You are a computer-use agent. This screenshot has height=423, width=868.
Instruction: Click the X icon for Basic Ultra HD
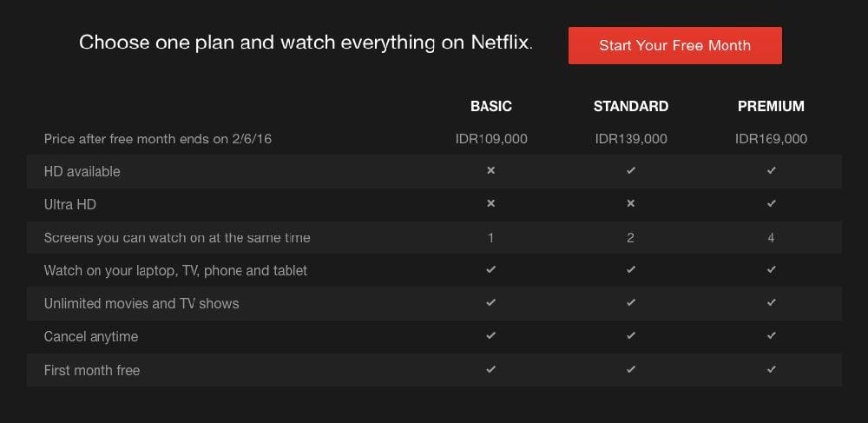click(x=491, y=204)
